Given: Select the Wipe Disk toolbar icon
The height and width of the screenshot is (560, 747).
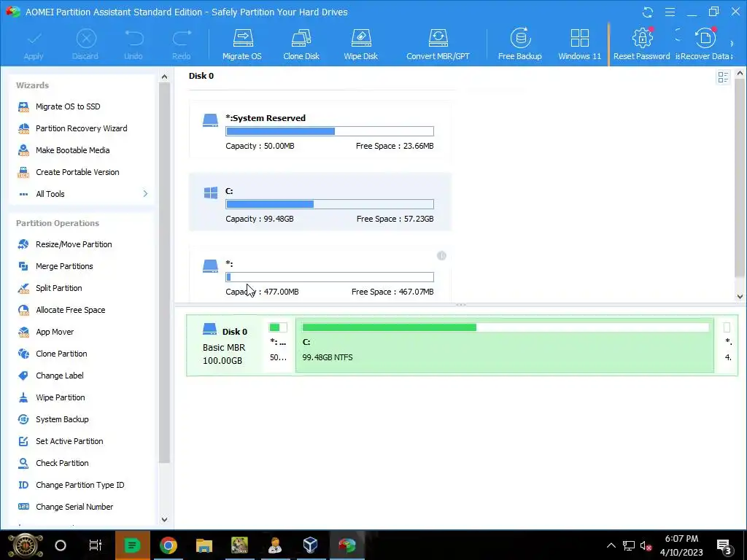Looking at the screenshot, I should (x=360, y=44).
